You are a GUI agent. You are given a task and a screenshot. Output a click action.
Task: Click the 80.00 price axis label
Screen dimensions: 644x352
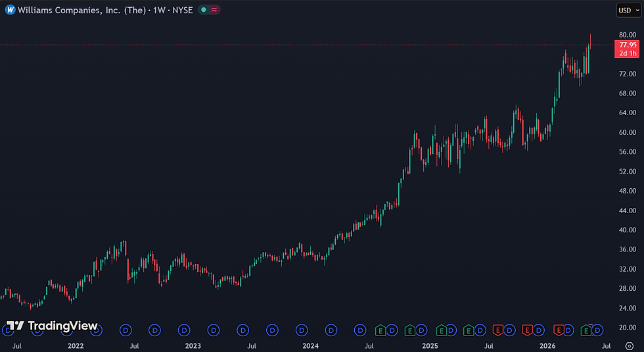[x=628, y=35]
